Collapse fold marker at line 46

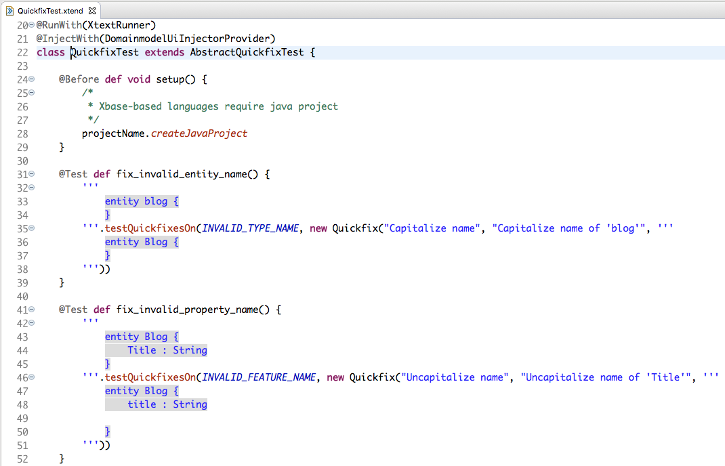32,377
